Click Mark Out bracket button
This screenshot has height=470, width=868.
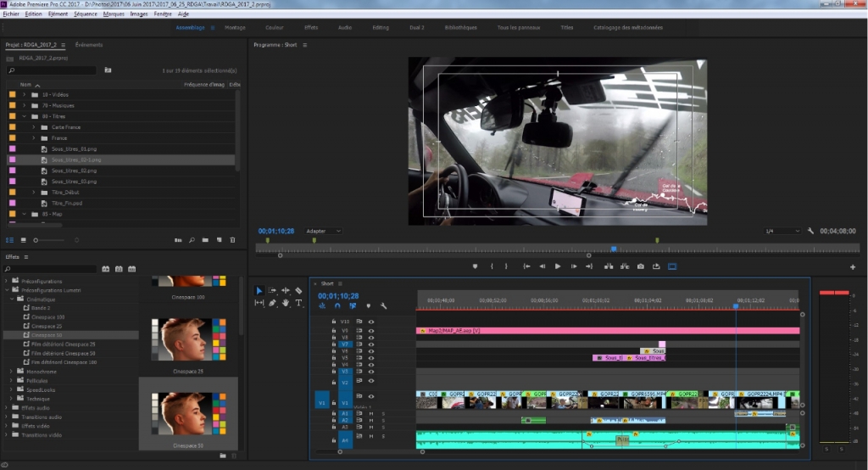(506, 266)
